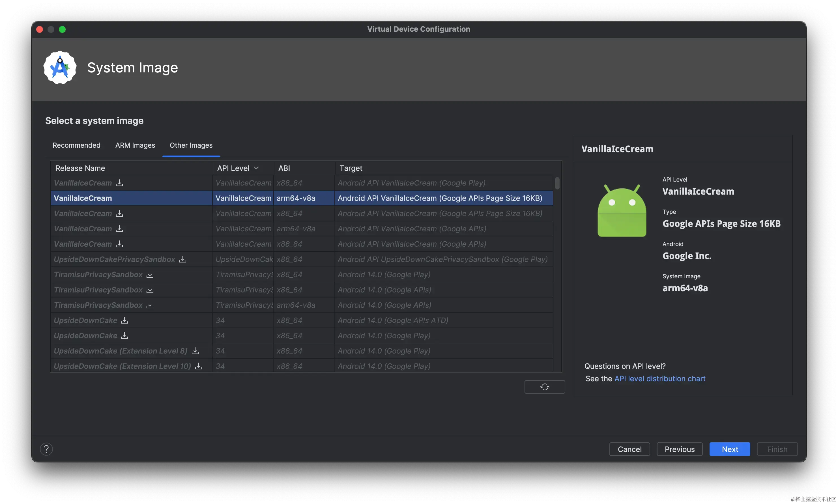Open the API level distribution chart link
The image size is (838, 504).
pyautogui.click(x=660, y=378)
